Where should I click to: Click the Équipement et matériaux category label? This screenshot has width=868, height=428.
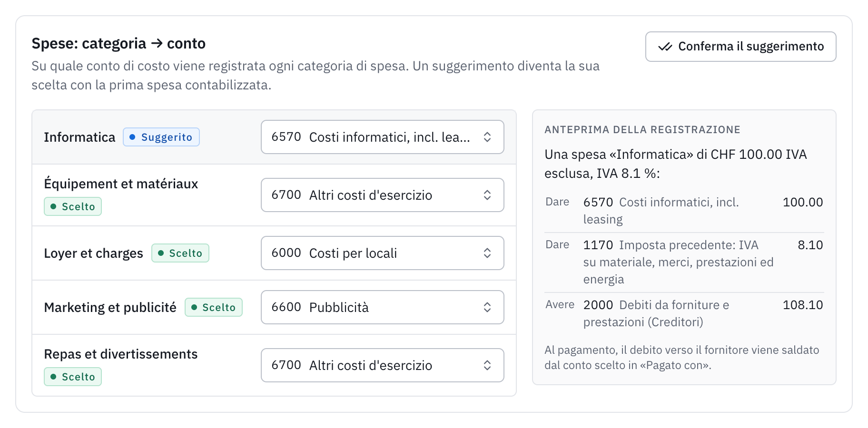click(x=121, y=184)
